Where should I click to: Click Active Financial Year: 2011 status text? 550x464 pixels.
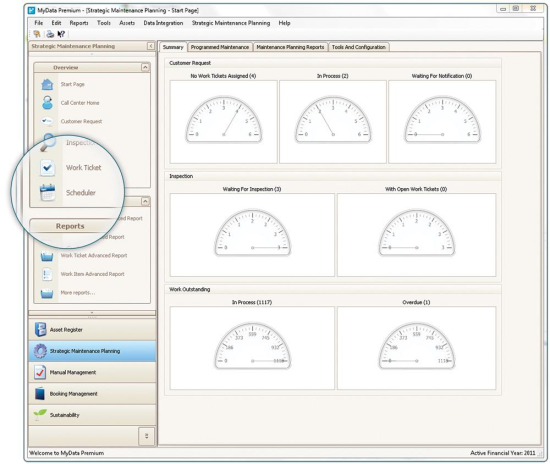tap(503, 453)
